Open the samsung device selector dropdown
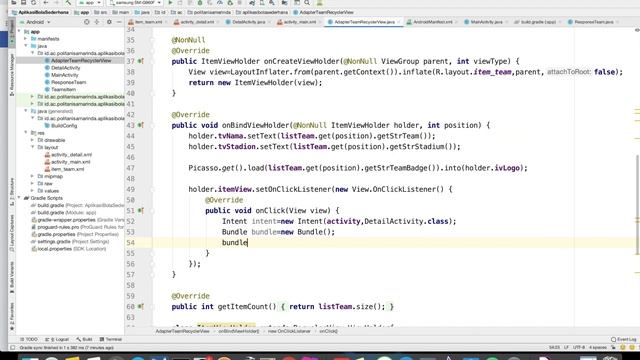This screenshot has height=360, width=640. (x=135, y=3)
